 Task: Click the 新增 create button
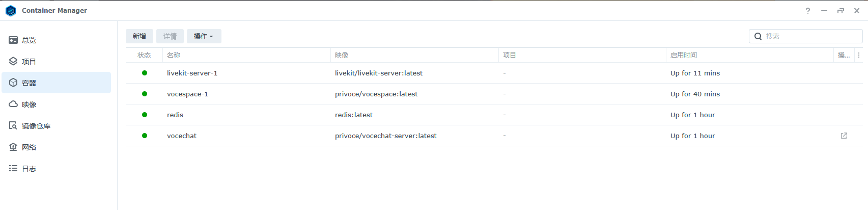139,36
